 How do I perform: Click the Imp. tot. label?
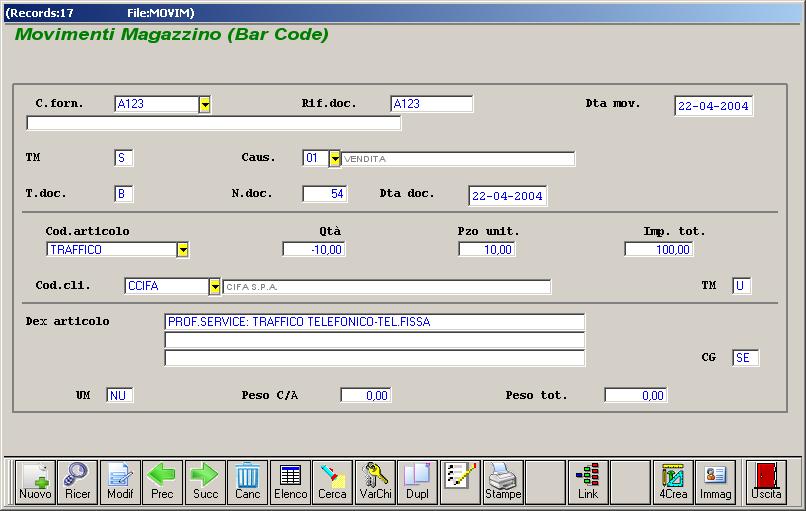[674, 231]
